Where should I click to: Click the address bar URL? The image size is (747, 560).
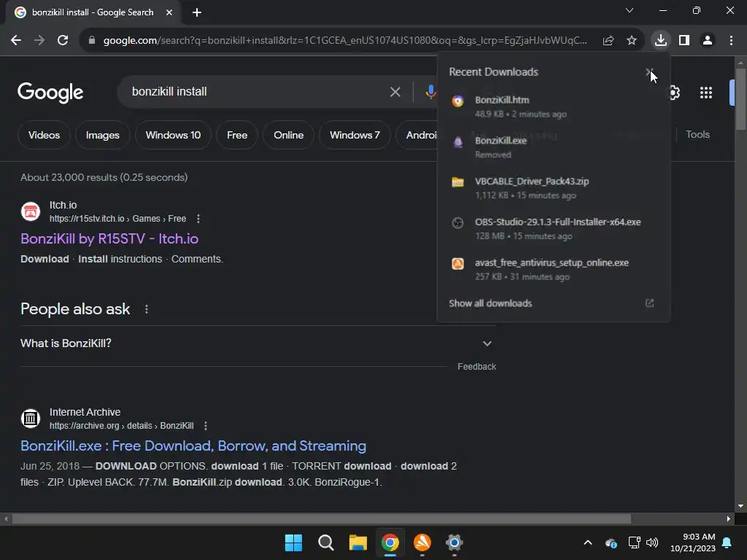(345, 41)
